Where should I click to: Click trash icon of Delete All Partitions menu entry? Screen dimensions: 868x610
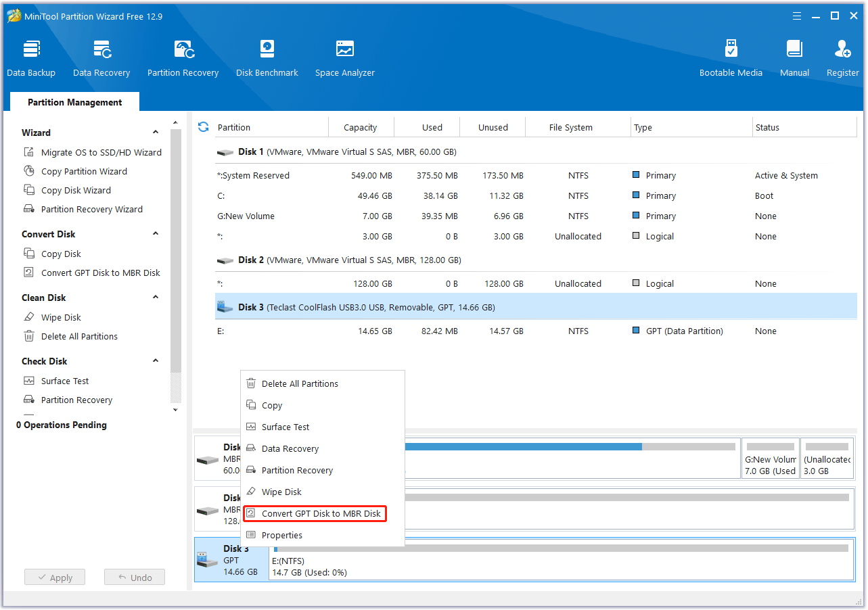click(251, 383)
